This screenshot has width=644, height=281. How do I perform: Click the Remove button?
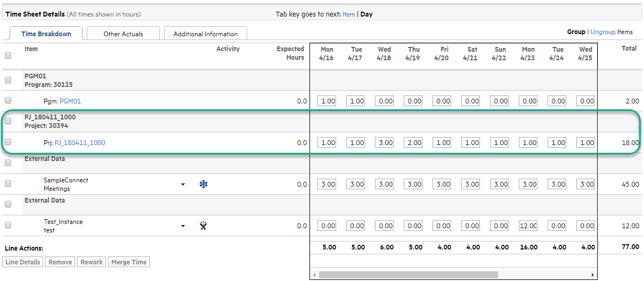click(60, 262)
